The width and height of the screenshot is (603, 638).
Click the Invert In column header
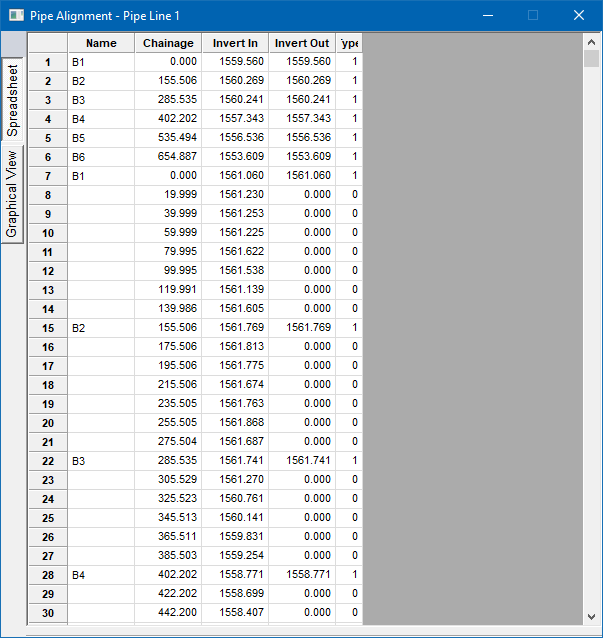point(235,43)
